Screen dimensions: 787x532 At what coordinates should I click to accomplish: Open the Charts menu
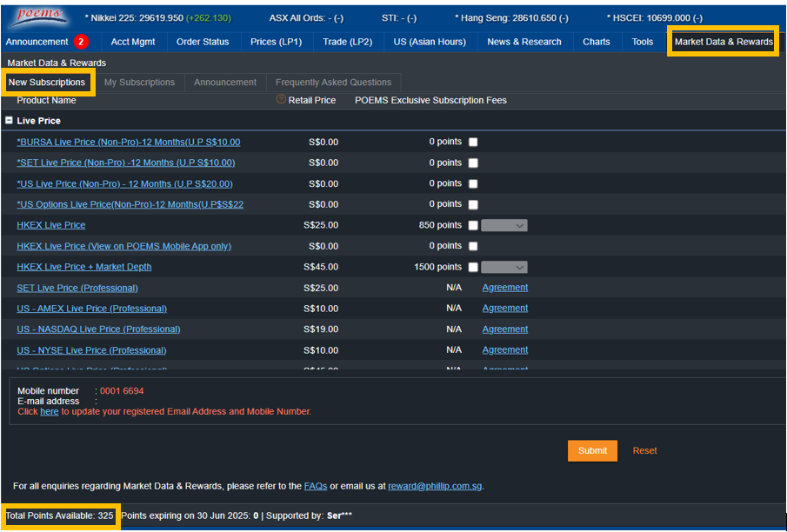[x=597, y=42]
